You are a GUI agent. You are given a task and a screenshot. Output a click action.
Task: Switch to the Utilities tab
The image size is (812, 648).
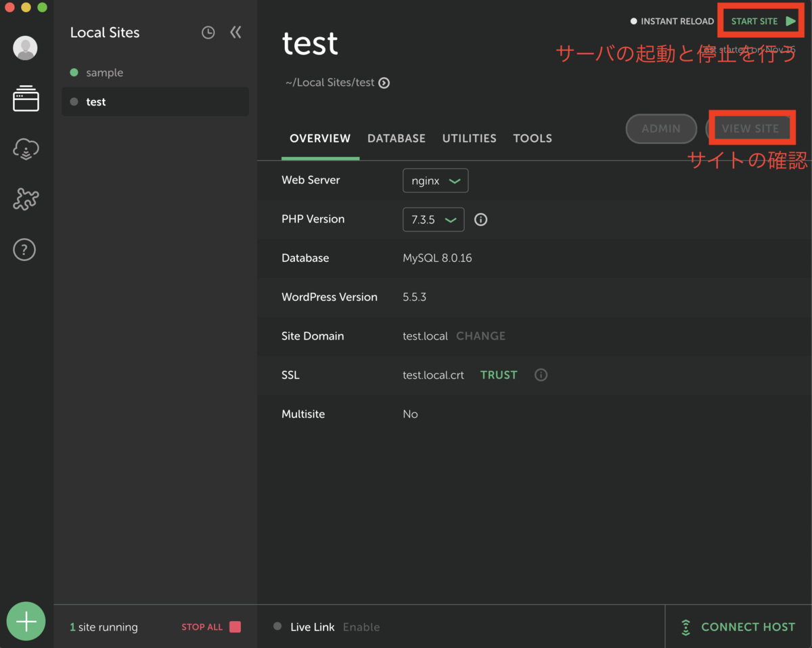(470, 138)
